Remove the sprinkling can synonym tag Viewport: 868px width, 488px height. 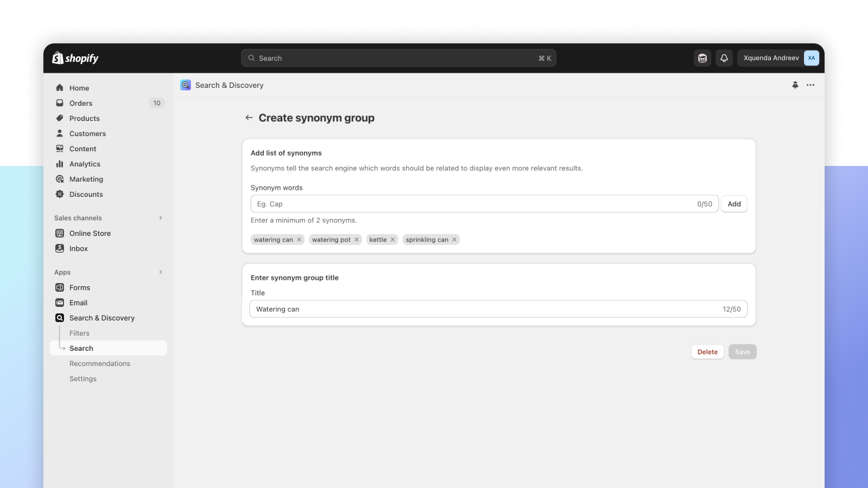455,239
